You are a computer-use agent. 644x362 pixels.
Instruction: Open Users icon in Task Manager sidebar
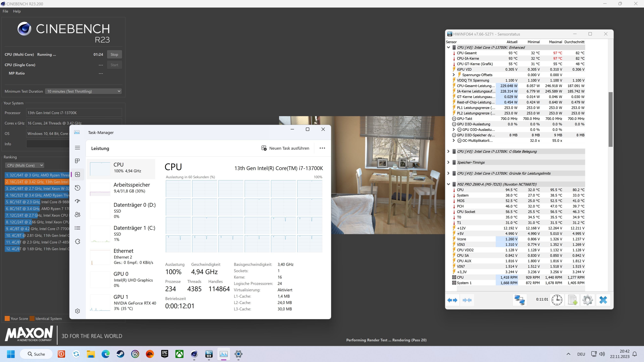tap(77, 215)
